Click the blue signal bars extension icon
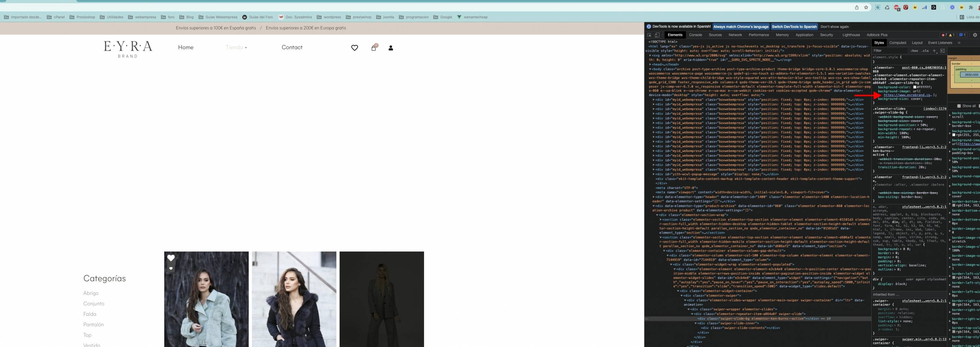980x347 pixels. point(924,7)
